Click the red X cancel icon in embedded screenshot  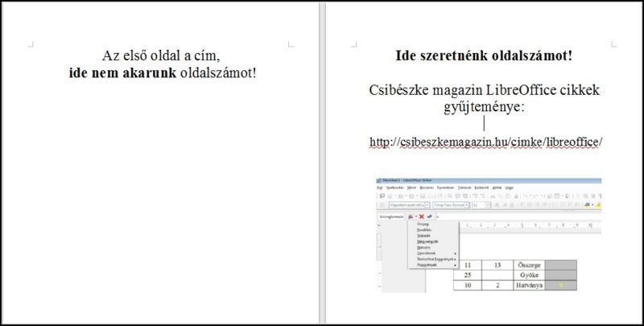tap(421, 217)
